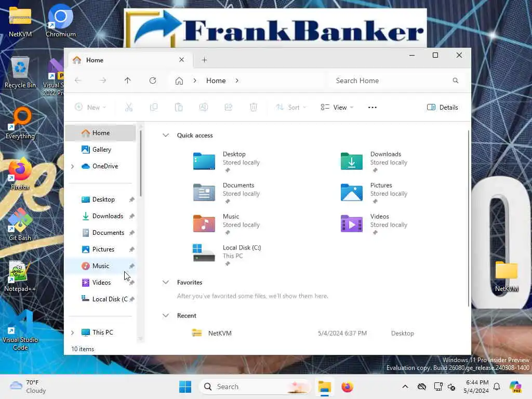Open the Sort dropdown menu
Viewport: 532px width, 399px height.
(x=291, y=107)
